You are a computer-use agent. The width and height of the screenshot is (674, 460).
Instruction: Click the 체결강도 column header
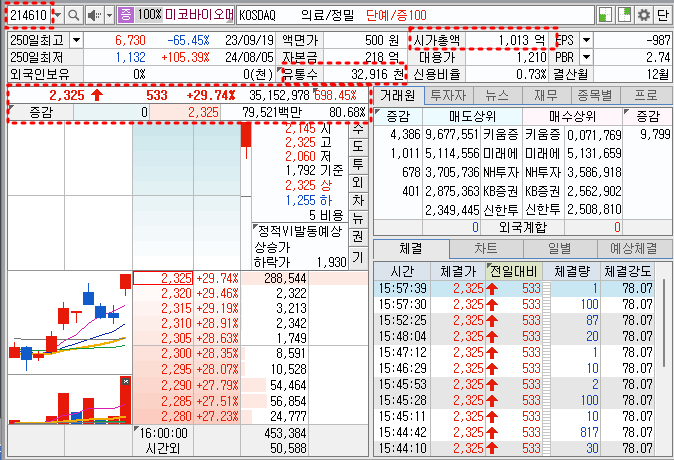point(628,271)
